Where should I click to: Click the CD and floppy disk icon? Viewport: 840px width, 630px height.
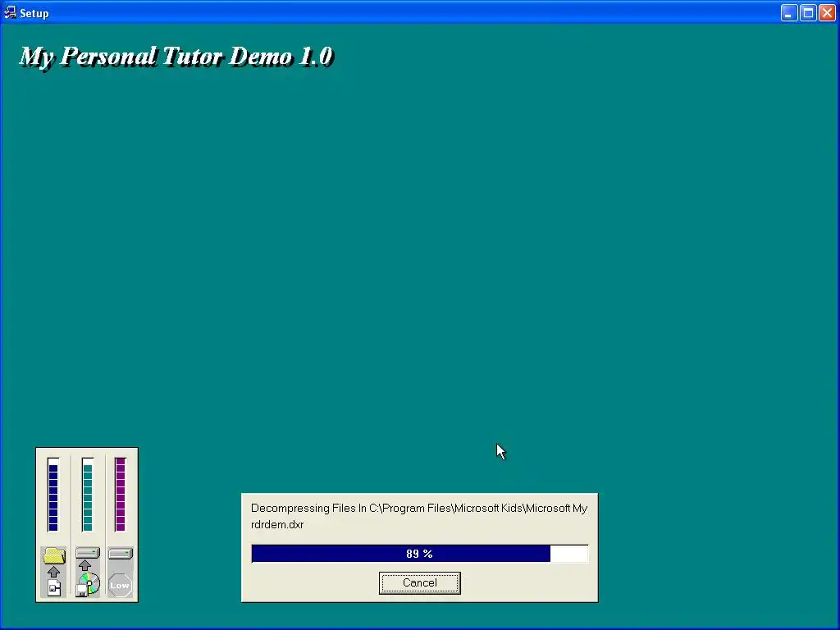[x=88, y=584]
